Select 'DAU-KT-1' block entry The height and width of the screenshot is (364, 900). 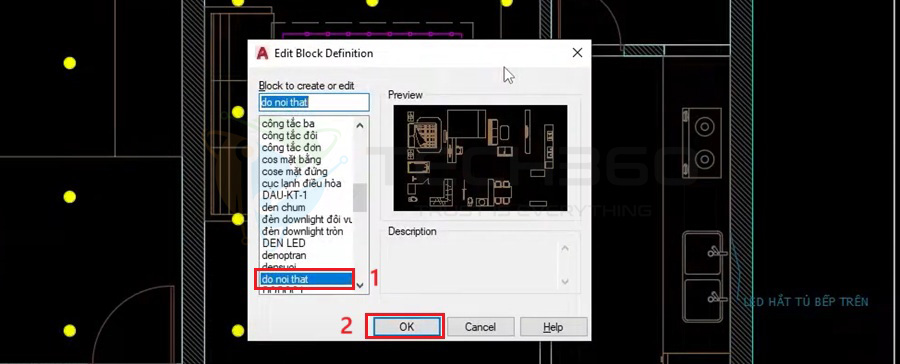pyautogui.click(x=284, y=195)
